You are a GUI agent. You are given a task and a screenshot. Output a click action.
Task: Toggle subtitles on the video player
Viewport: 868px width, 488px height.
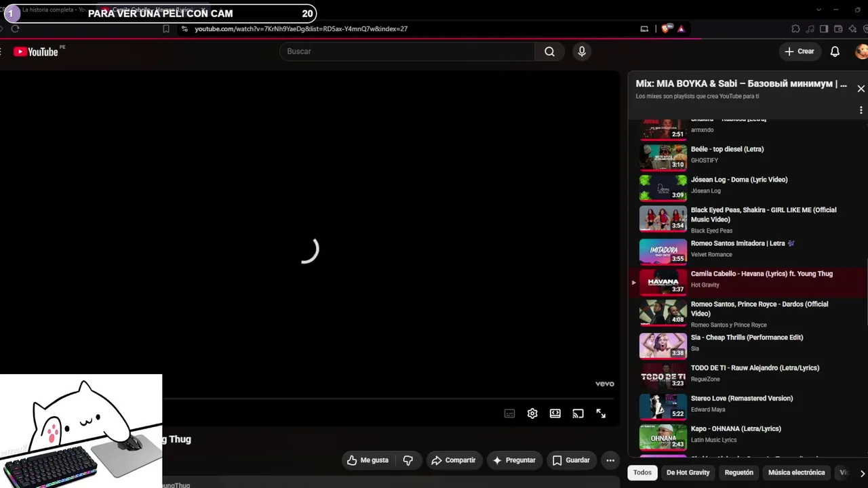pyautogui.click(x=510, y=413)
